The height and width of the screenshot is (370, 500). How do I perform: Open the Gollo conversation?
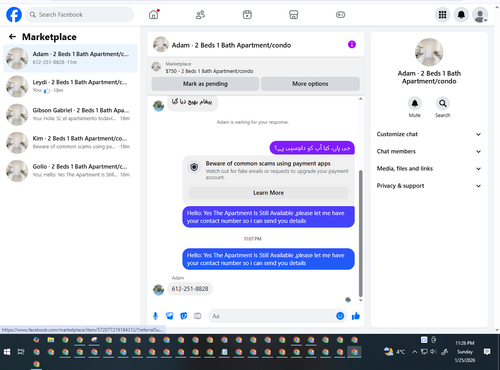click(70, 171)
